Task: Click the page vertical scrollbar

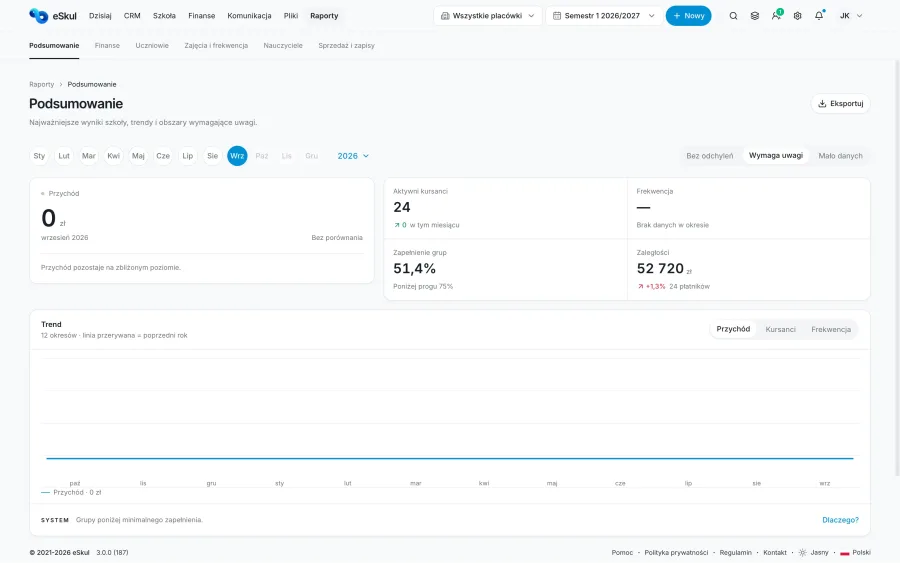Action: [x=898, y=267]
